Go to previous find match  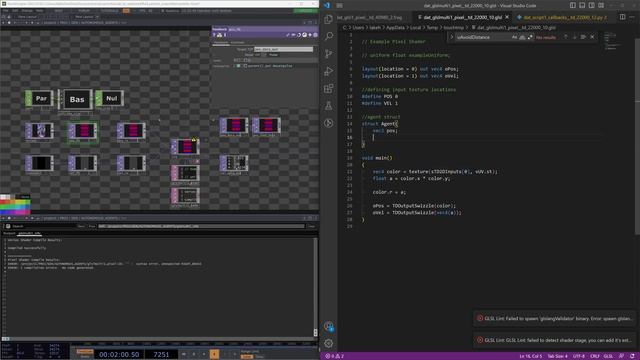tap(566, 37)
